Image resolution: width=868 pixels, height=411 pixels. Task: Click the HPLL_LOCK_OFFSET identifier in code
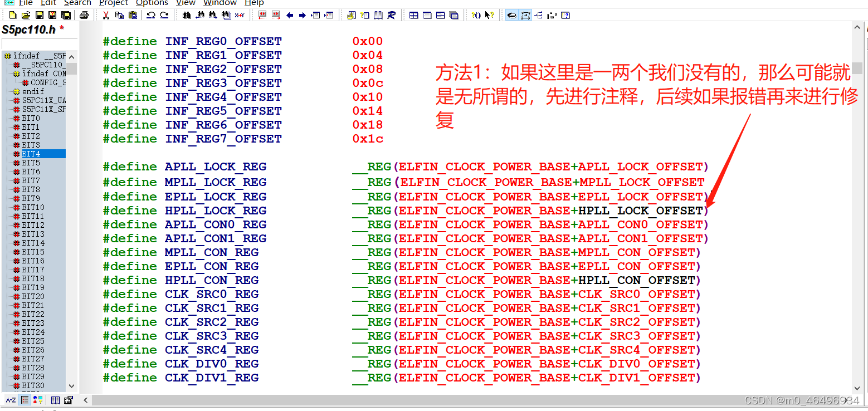coord(641,211)
